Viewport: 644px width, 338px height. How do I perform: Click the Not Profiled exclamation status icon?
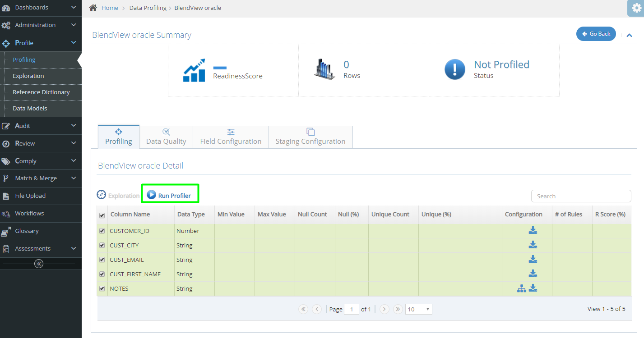point(455,69)
